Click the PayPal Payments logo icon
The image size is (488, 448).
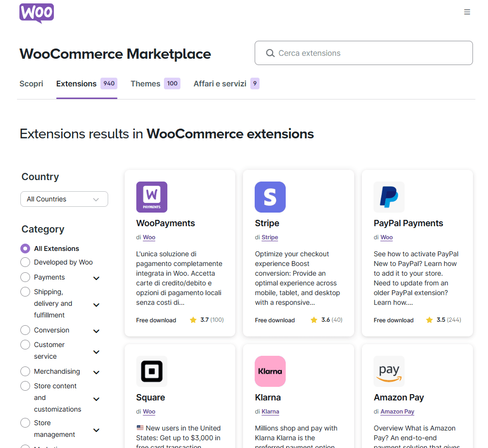click(389, 197)
